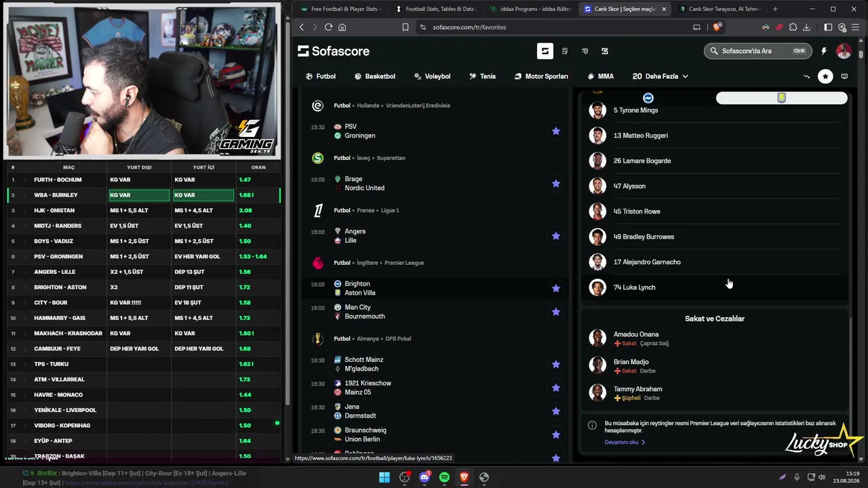Open a new browser tab
The image size is (868, 488).
point(775,9)
